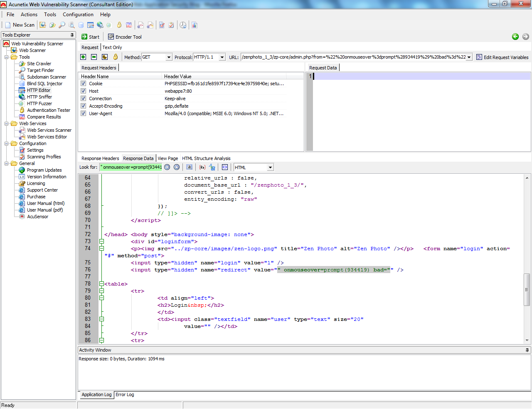Open Web Scanner from the toolbar icon
This screenshot has width=532, height=409.
point(43,25)
